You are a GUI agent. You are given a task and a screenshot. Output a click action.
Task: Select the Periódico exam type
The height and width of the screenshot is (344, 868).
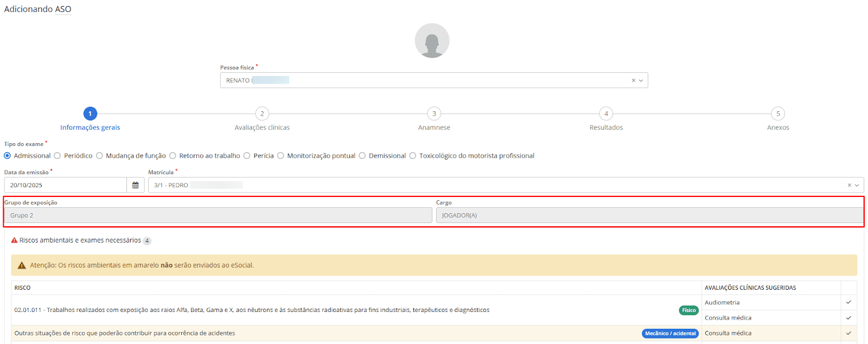coord(58,156)
